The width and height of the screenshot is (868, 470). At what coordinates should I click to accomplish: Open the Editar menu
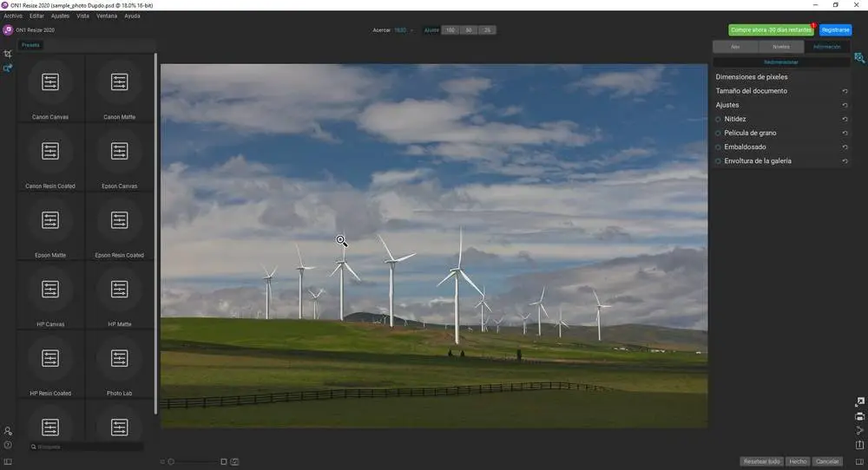tap(36, 16)
